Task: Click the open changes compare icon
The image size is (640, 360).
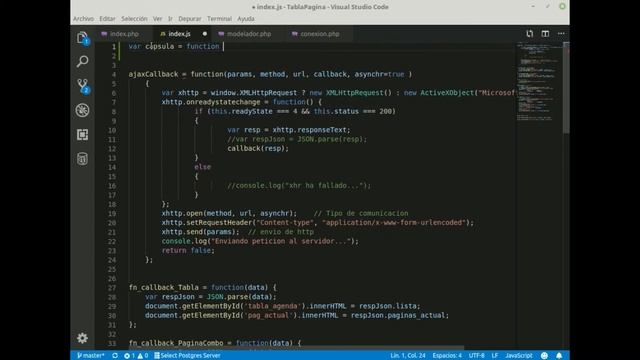Action: pyautogui.click(x=529, y=34)
